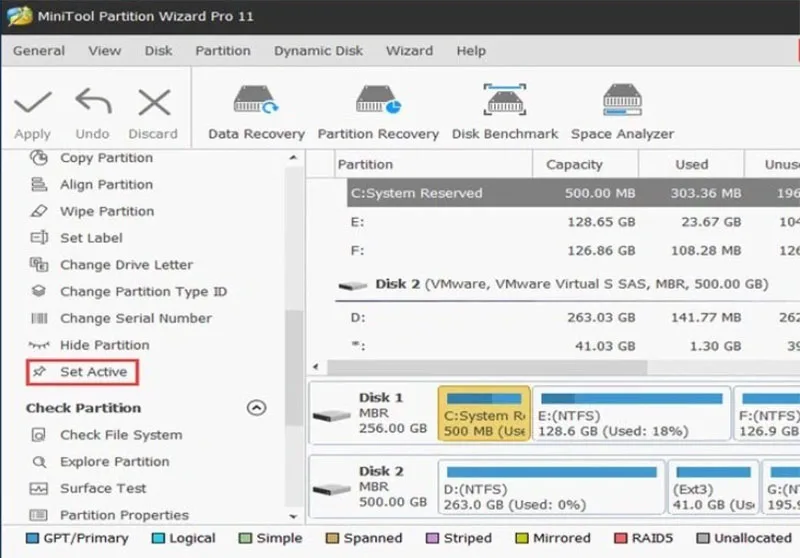Click the Check File System icon

click(39, 435)
